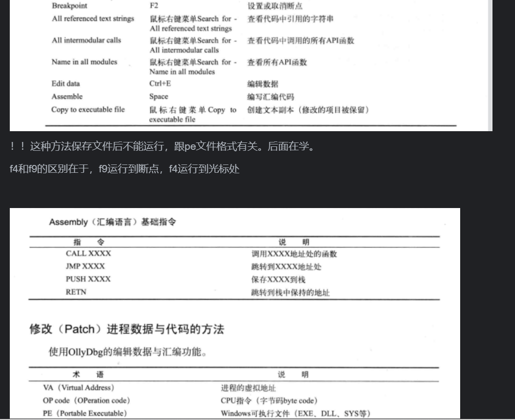
Task: Click the 查看所有API函数 description text
Action: click(277, 63)
